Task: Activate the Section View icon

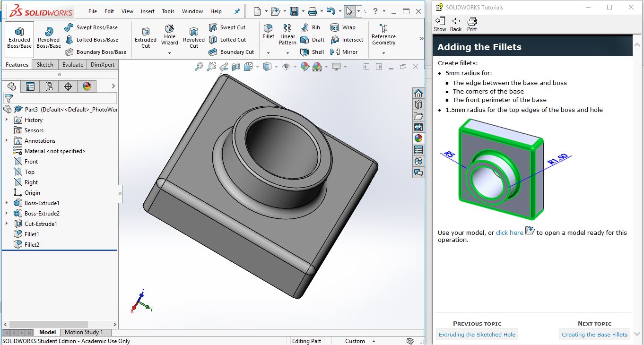Action: 236,67
